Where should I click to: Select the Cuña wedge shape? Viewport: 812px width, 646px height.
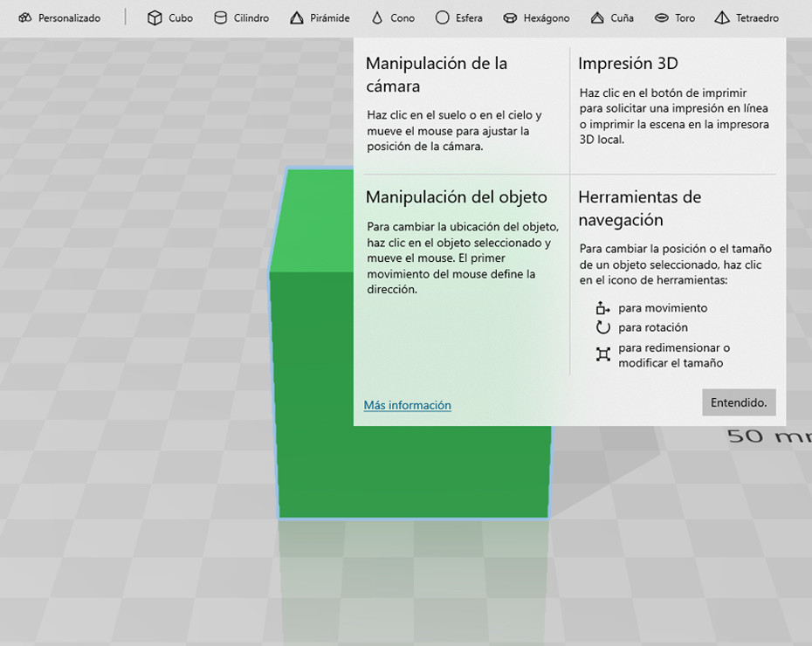[x=612, y=18]
